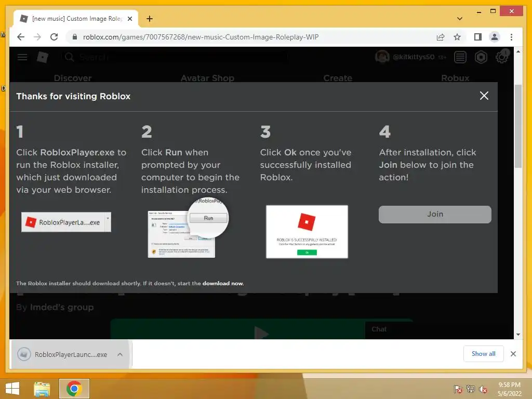
Task: Open the Roblox hamburger navigation menu
Action: (22, 57)
